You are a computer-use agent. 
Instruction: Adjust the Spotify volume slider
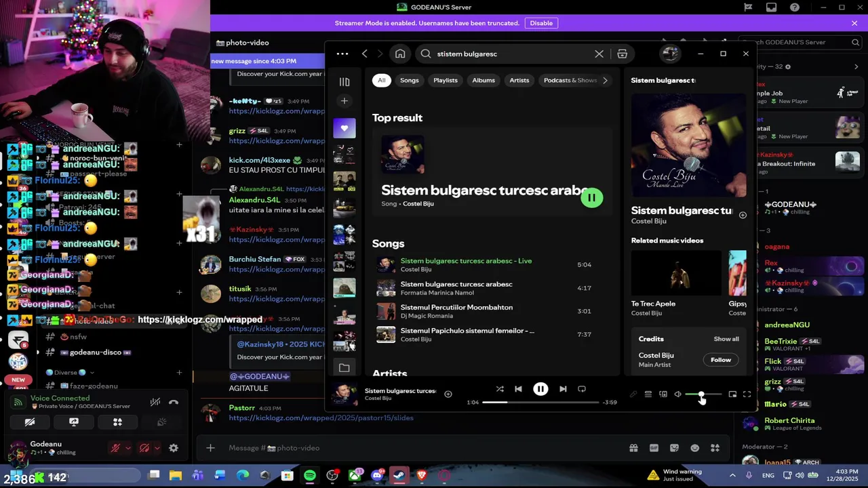tap(703, 394)
